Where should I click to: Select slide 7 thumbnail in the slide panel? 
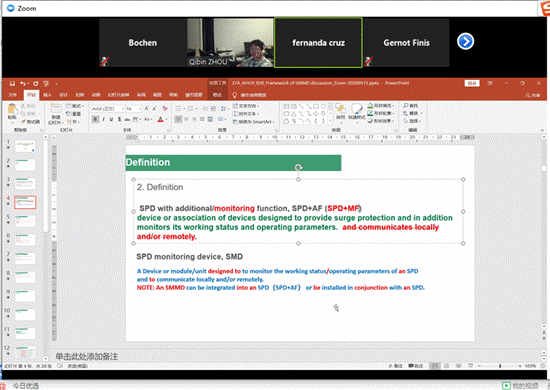25,258
